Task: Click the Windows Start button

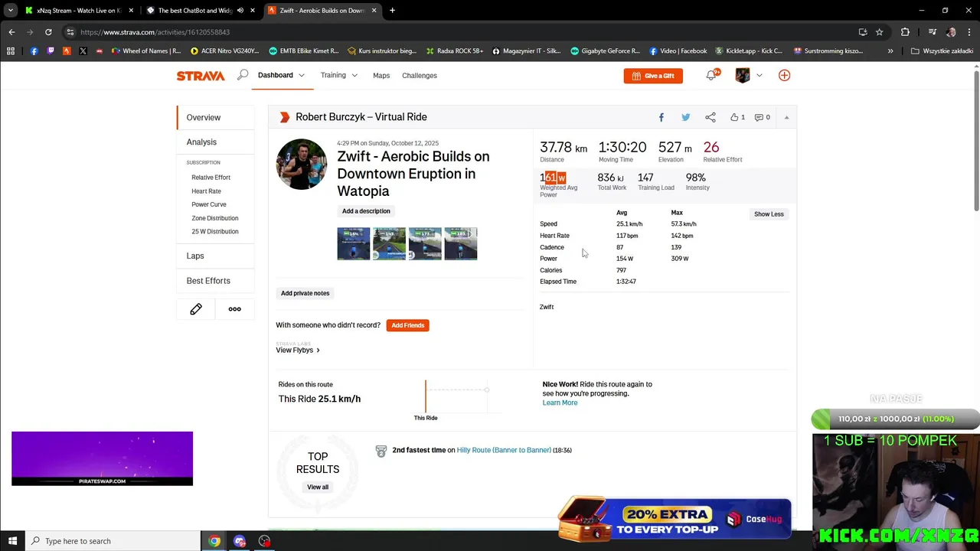Action: 12,541
